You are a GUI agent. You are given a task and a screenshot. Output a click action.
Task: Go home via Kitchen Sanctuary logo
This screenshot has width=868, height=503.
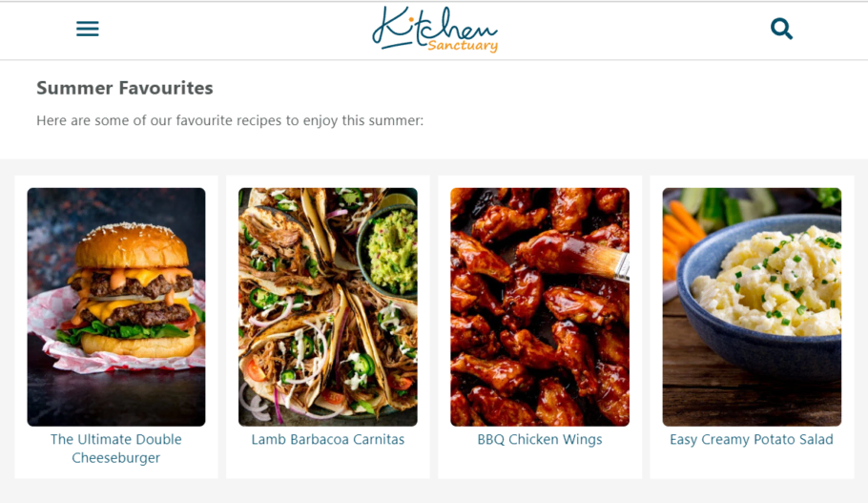[435, 30]
